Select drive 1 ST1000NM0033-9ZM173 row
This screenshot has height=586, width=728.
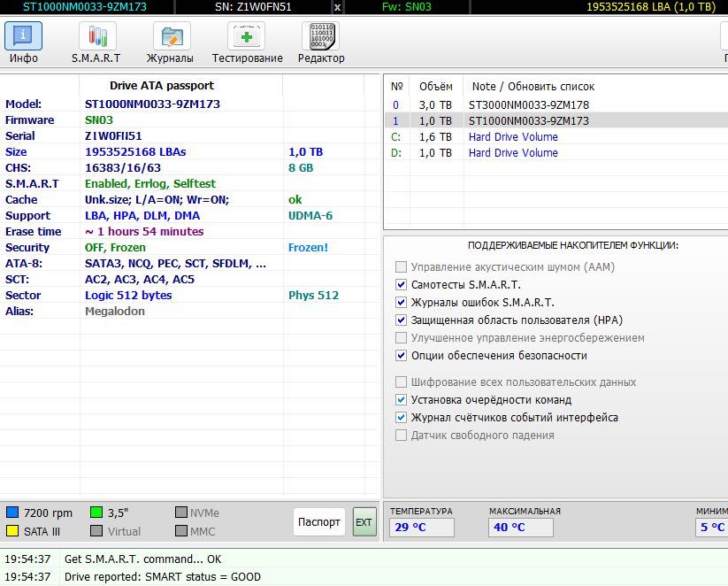[556, 120]
